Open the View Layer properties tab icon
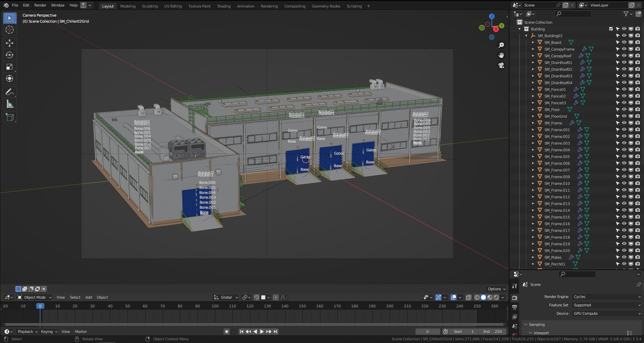This screenshot has height=343, width=644. pyautogui.click(x=515, y=316)
